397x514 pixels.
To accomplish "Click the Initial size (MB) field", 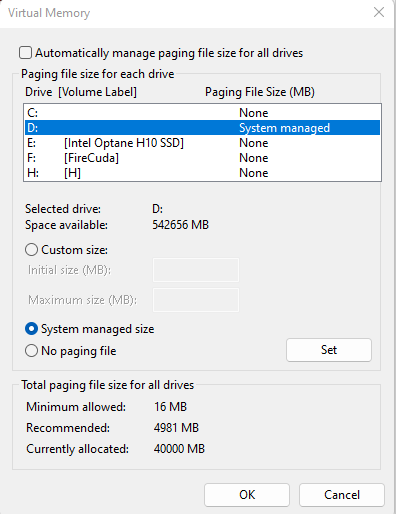I will coord(196,270).
